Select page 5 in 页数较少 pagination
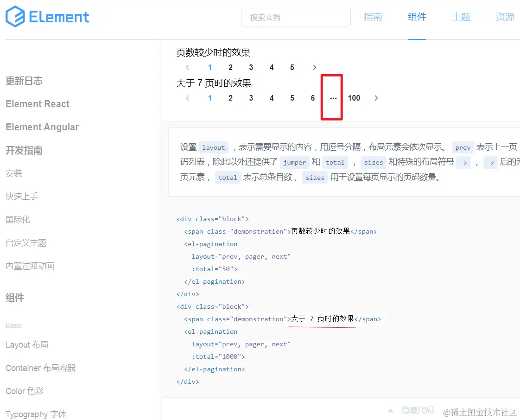Screen dimensions: 520x420 click(x=292, y=67)
